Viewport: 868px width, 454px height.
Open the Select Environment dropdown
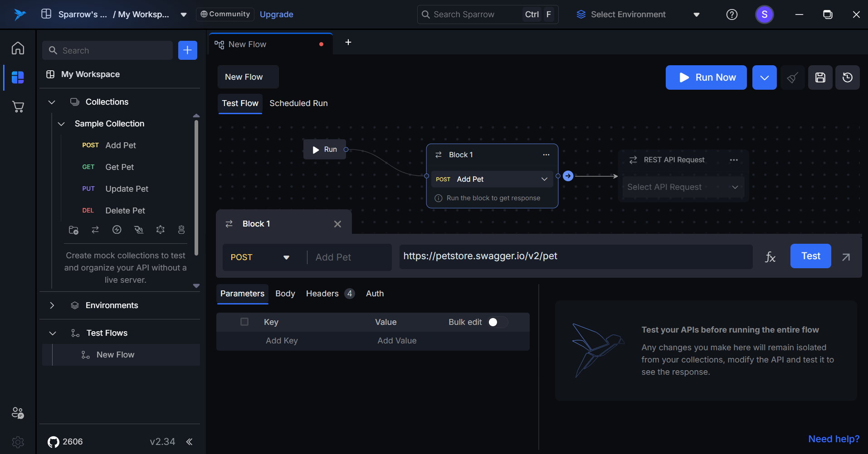coord(638,14)
